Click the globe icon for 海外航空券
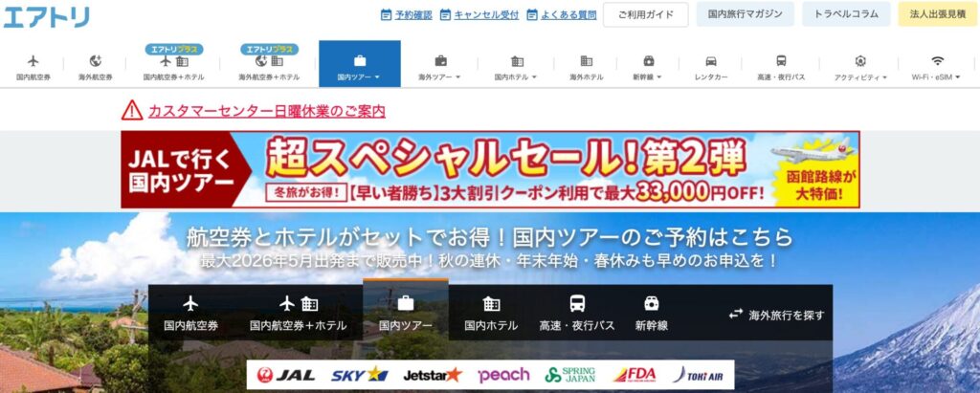 95,60
